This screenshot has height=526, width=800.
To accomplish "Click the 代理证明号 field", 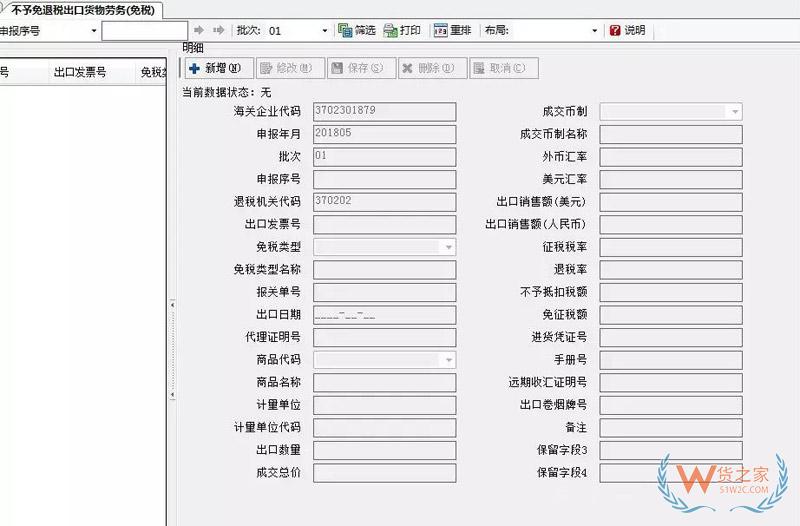I will 385,337.
